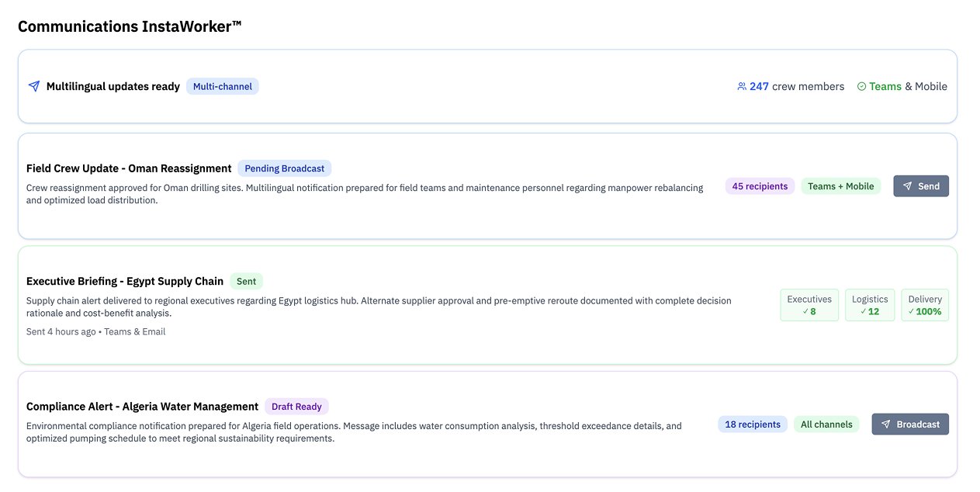
Task: Click the paper plane icon beside Multilingual updates
Action: [x=33, y=86]
